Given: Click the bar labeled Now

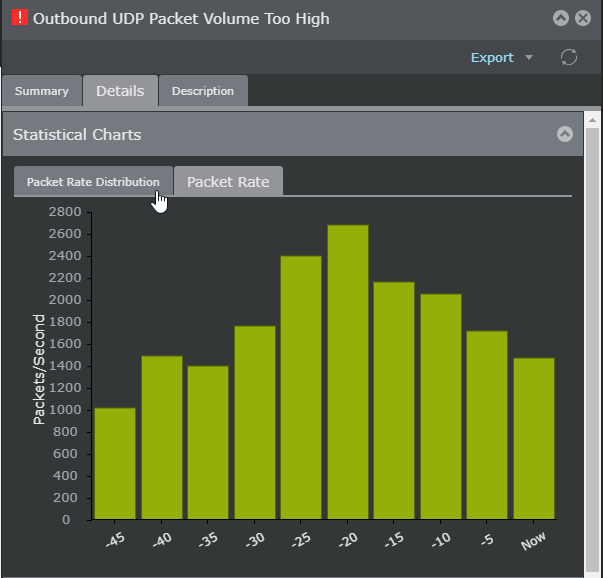Looking at the screenshot, I should (x=534, y=439).
